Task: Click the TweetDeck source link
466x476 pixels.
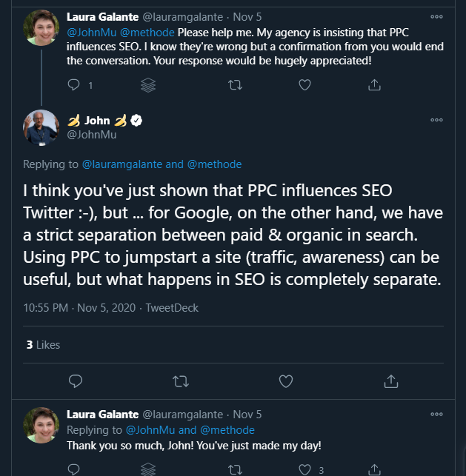Action: [x=172, y=308]
